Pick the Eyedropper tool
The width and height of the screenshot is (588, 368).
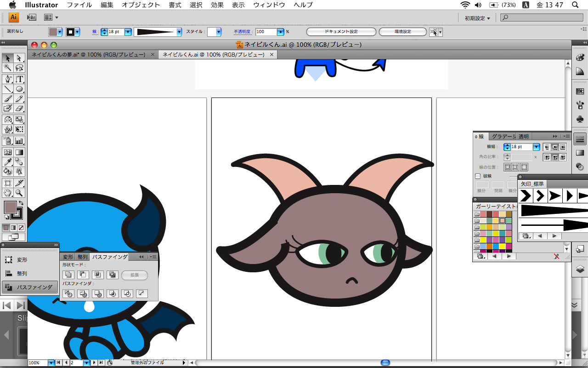pyautogui.click(x=7, y=162)
